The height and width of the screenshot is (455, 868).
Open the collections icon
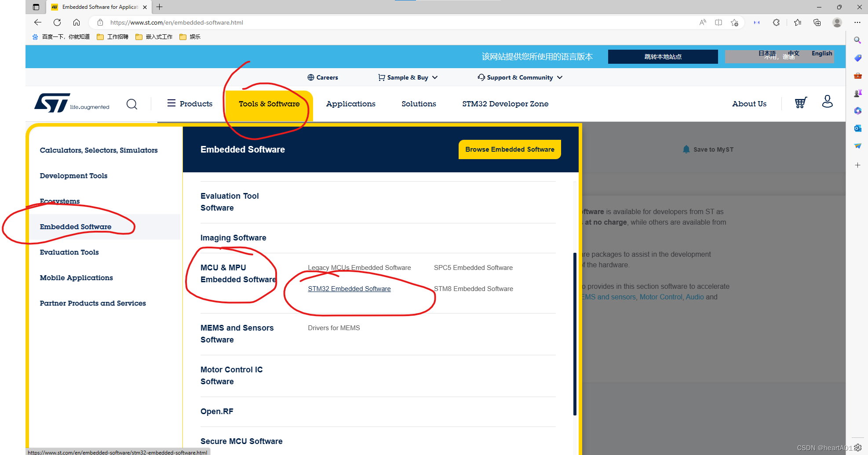(817, 22)
